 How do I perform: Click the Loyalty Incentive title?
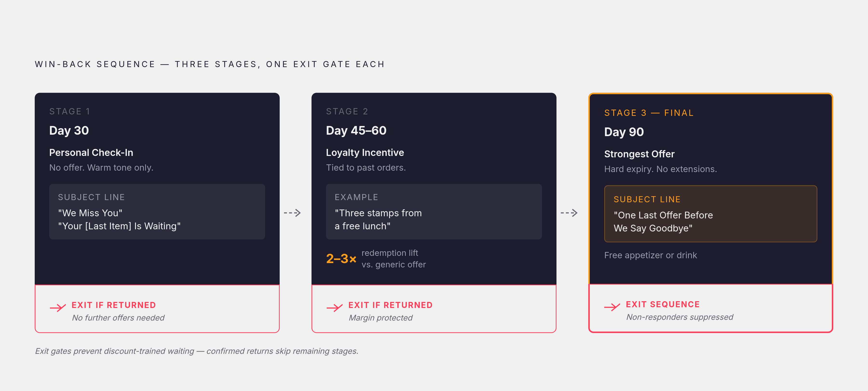365,153
